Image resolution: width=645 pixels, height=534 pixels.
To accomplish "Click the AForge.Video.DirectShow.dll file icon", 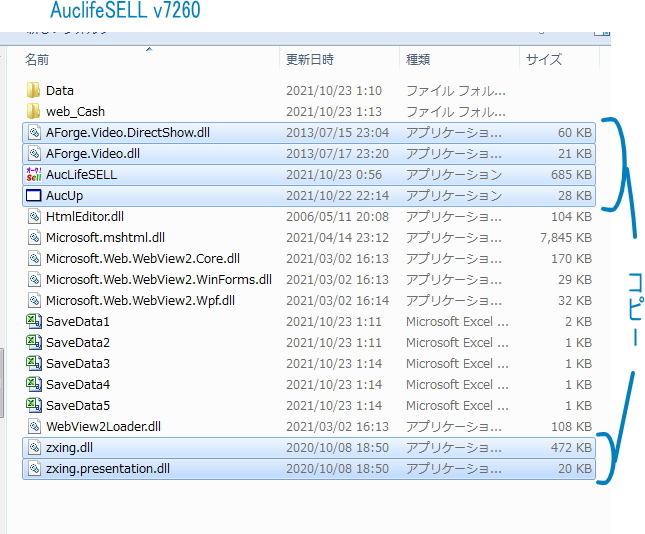I will (34, 132).
